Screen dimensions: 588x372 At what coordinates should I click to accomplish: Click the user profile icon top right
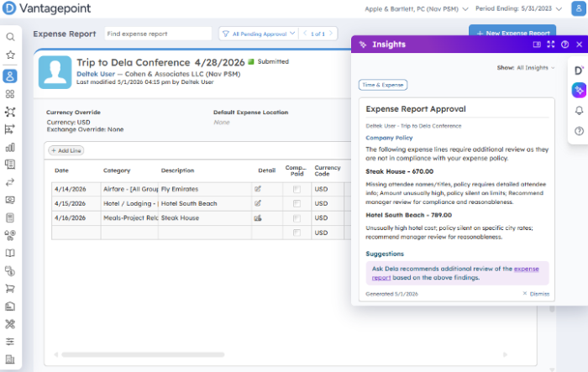coord(578,8)
